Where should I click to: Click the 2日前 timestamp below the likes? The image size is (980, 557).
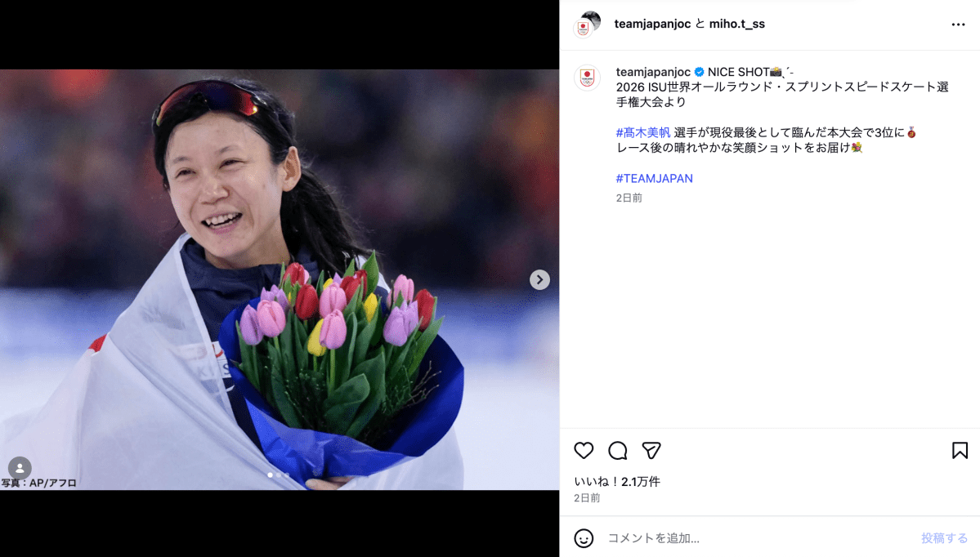(x=587, y=497)
